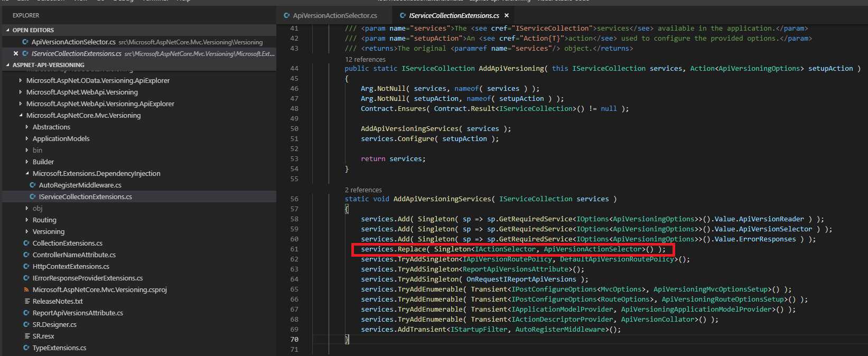Click text file icon of ReleaseNotes.txt
The width and height of the screenshot is (868, 356).
coord(26,301)
